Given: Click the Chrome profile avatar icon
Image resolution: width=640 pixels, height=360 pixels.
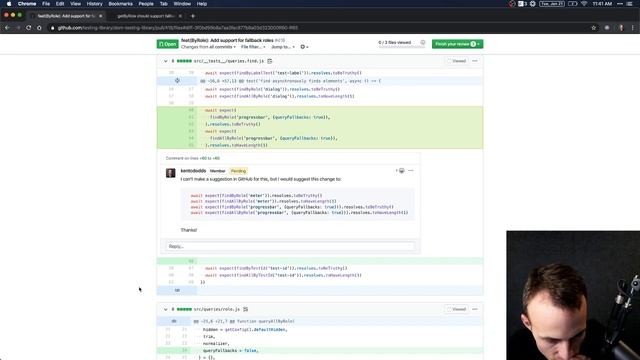Looking at the screenshot, I should (x=621, y=28).
